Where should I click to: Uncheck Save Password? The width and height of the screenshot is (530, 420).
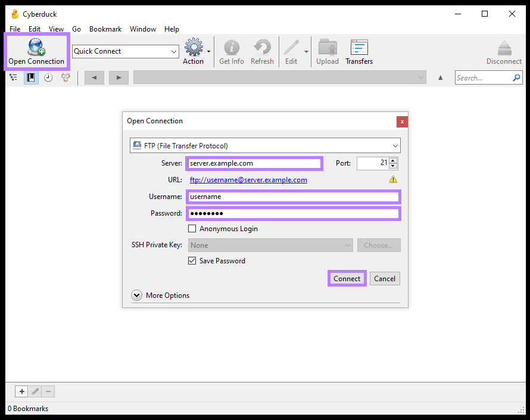click(192, 260)
